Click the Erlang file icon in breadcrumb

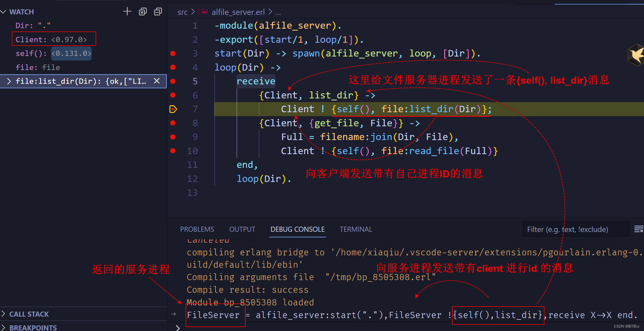tap(203, 12)
